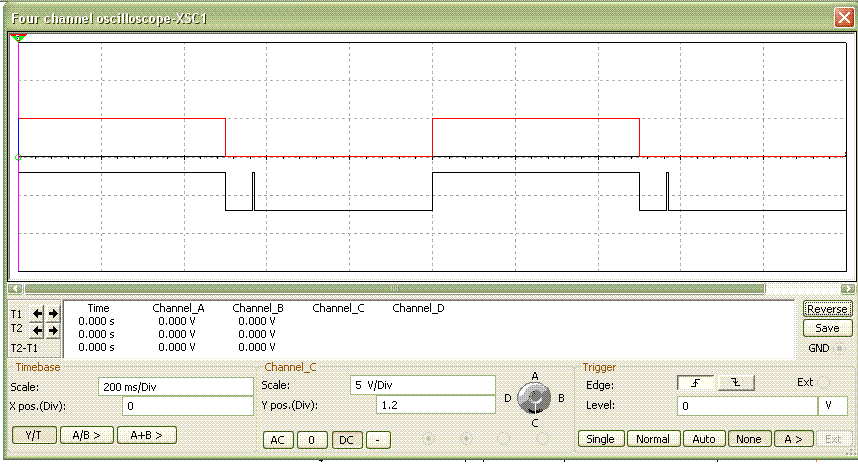Set trigger mode to Single
The image size is (858, 464).
click(601, 439)
